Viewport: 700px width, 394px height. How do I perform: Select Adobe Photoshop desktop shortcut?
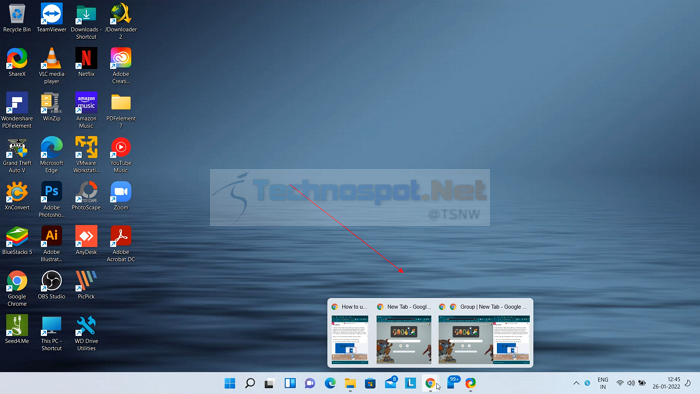coord(51,199)
